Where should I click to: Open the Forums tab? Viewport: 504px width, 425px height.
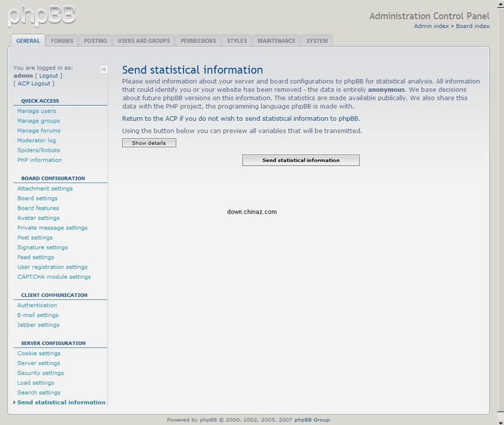[x=62, y=41]
